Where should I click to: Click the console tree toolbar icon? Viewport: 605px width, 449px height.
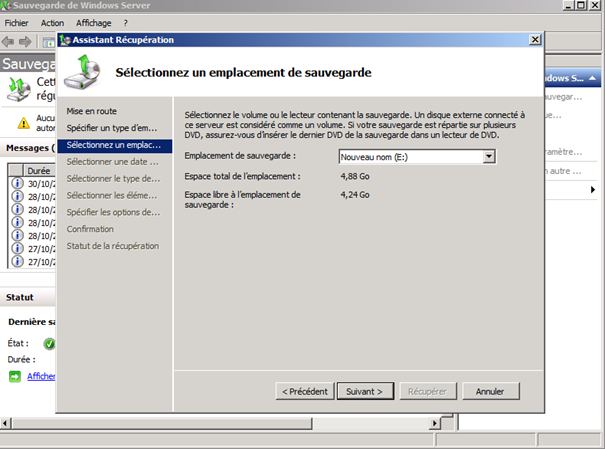click(49, 42)
